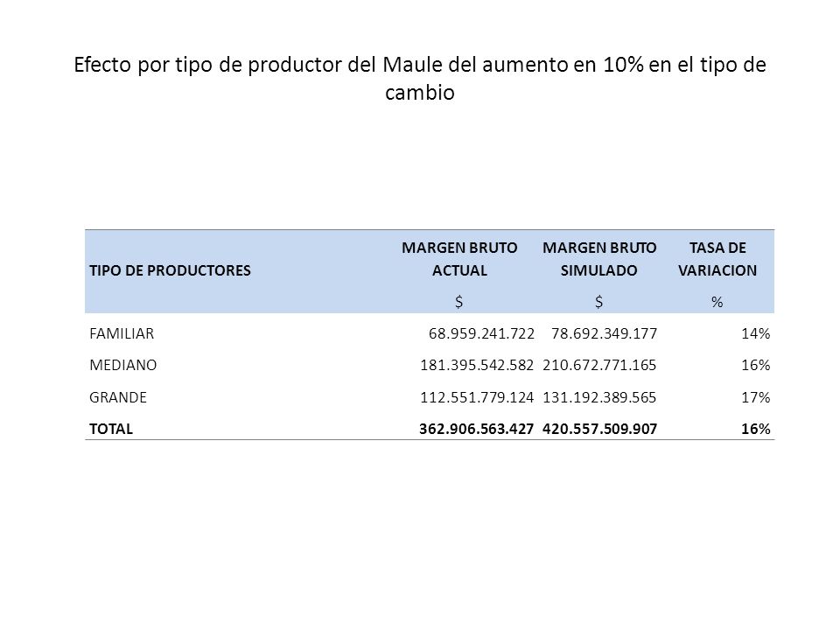This screenshot has height=630, width=840.
Task: Click the MARGEN BRUTO ACTUAL column header
Action: click(x=459, y=259)
